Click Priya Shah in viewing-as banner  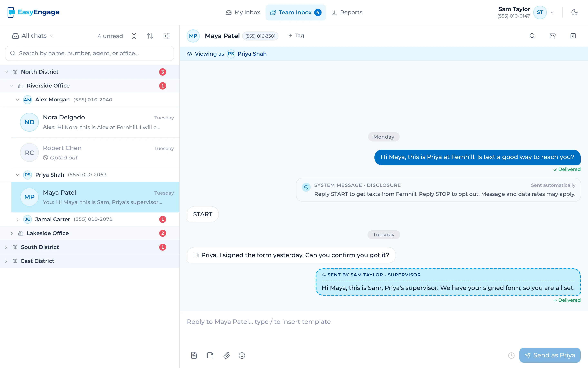point(252,54)
